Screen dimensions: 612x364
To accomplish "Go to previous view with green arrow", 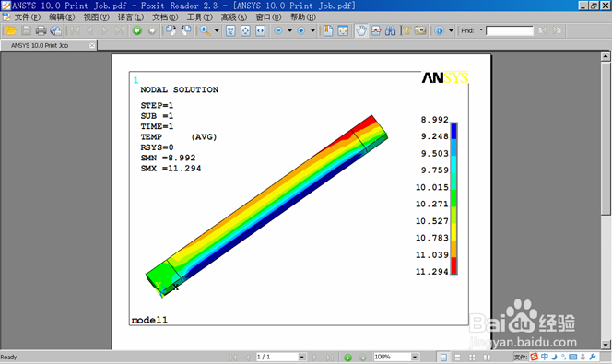I will tap(137, 30).
